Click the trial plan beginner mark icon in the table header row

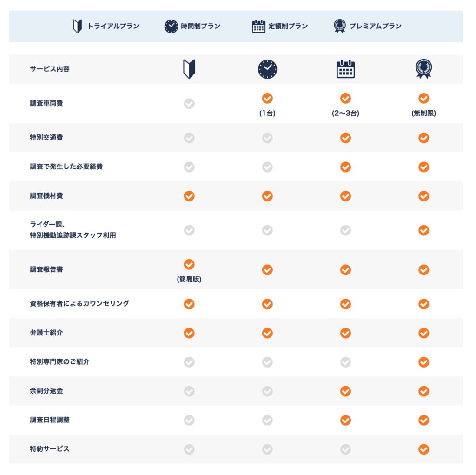[x=189, y=69]
